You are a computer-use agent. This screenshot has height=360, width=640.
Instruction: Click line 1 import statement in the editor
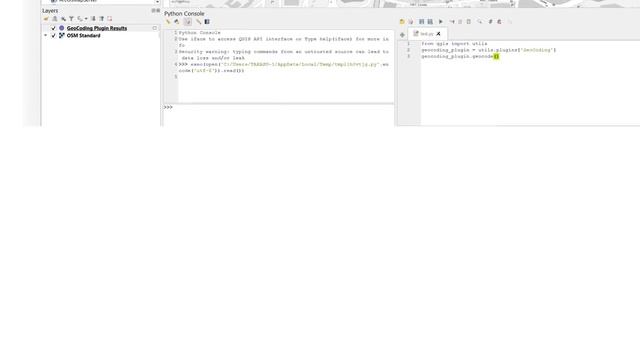pyautogui.click(x=454, y=44)
